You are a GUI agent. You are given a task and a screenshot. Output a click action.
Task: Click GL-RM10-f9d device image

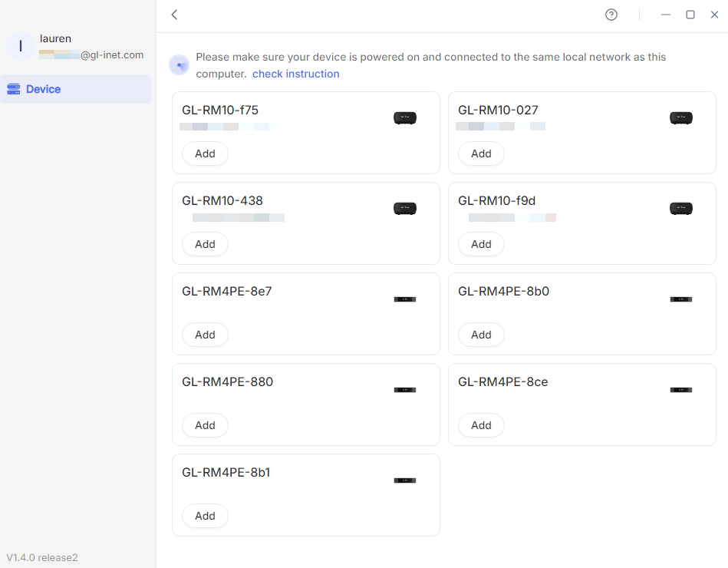[x=681, y=209]
